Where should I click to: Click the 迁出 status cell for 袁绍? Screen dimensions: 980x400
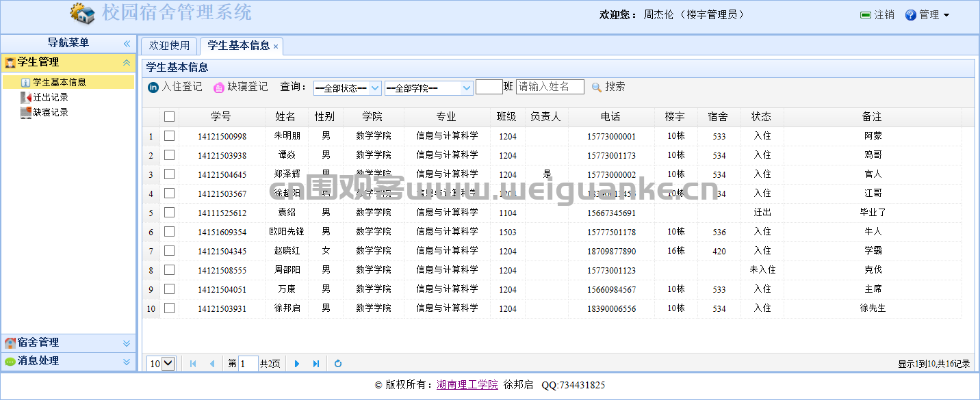click(x=762, y=213)
